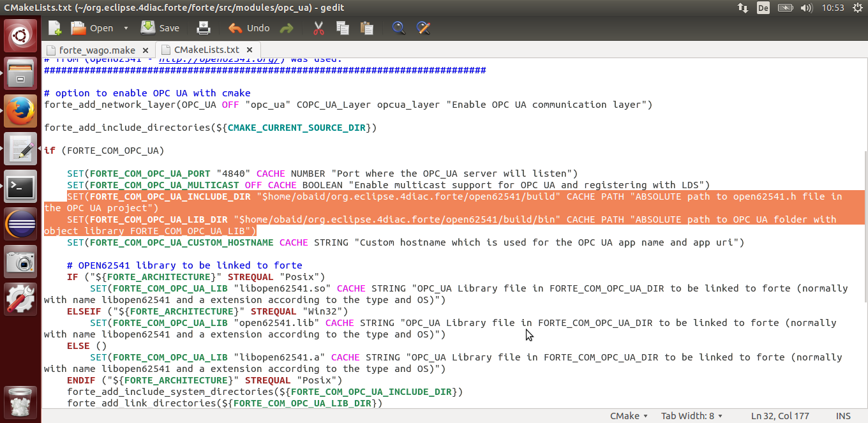Image resolution: width=868 pixels, height=423 pixels.
Task: Undo the last edit
Action: tap(249, 28)
